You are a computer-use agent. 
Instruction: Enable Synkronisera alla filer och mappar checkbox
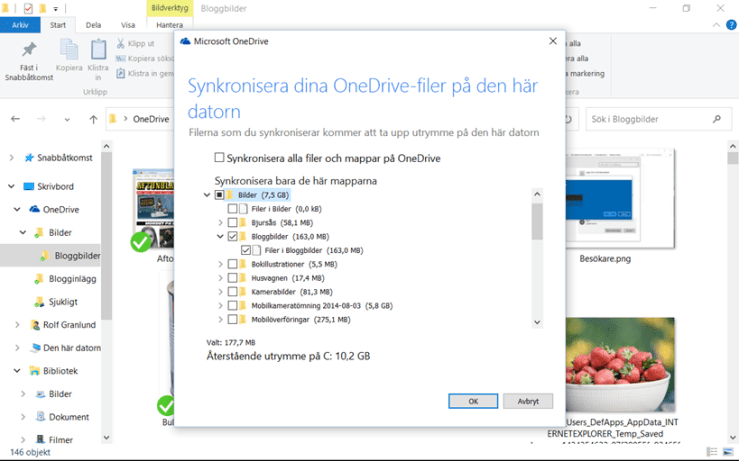[x=219, y=158]
